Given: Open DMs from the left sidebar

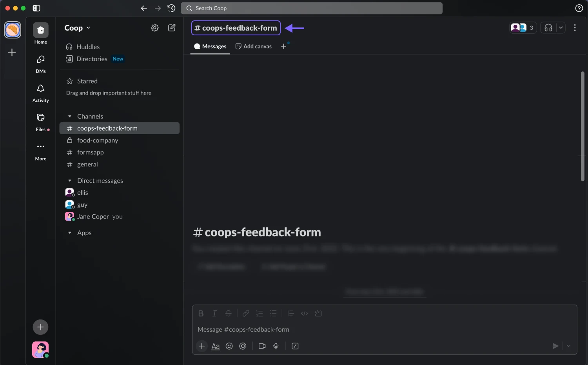Looking at the screenshot, I should 40,64.
